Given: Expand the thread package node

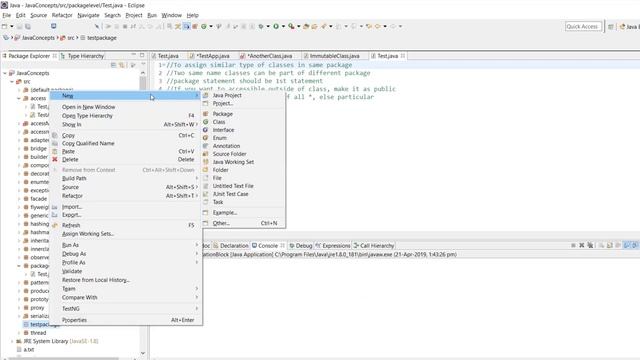Looking at the screenshot, I should tap(19, 333).
